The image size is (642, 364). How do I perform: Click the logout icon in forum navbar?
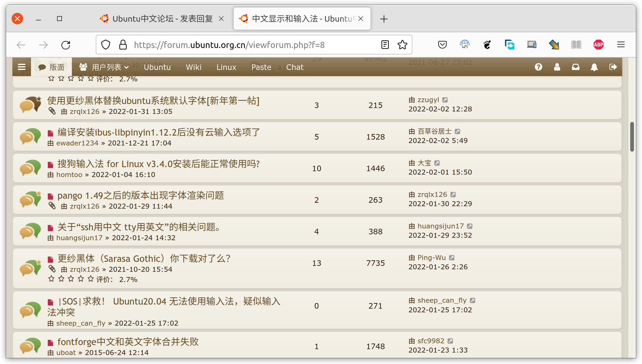pyautogui.click(x=613, y=67)
